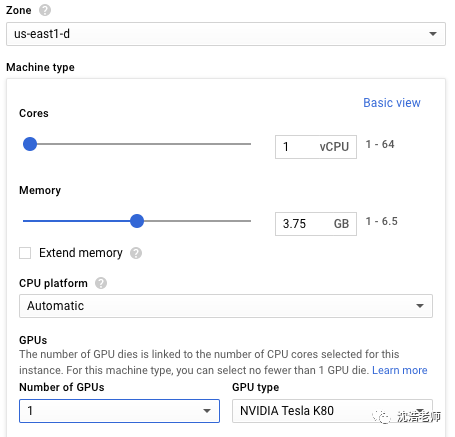Open the Zone dropdown showing us-east1-d

pos(226,34)
